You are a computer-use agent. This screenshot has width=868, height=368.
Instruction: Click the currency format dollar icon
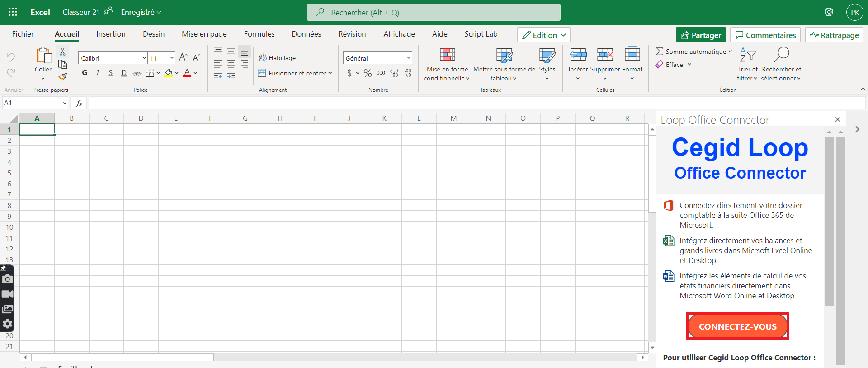pos(349,73)
